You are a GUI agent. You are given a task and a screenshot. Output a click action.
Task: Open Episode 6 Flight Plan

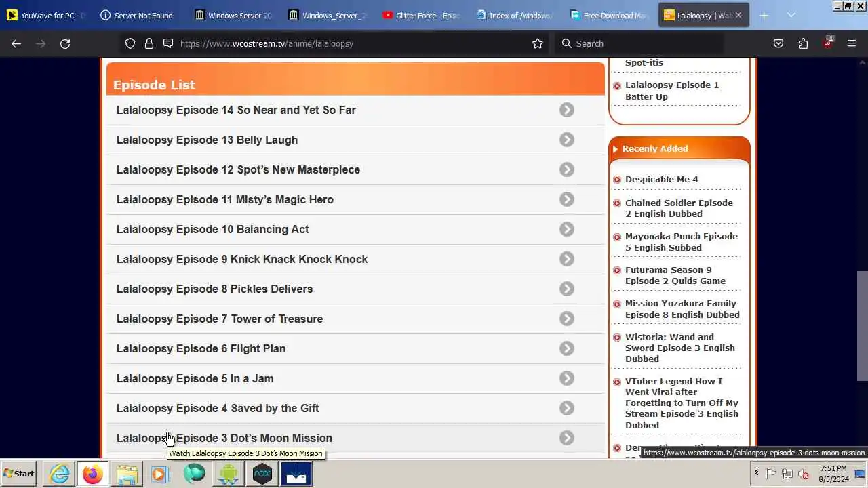point(201,348)
